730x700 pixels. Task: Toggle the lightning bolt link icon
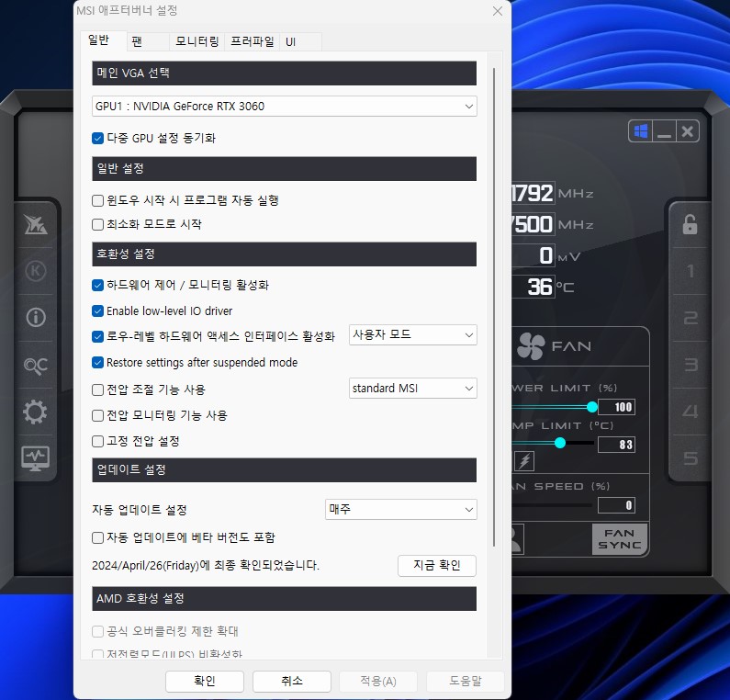(524, 461)
